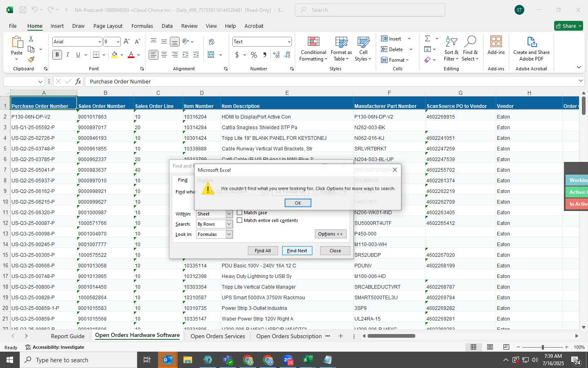Apply the yellow Fill Color
588x368 pixels.
[114, 54]
